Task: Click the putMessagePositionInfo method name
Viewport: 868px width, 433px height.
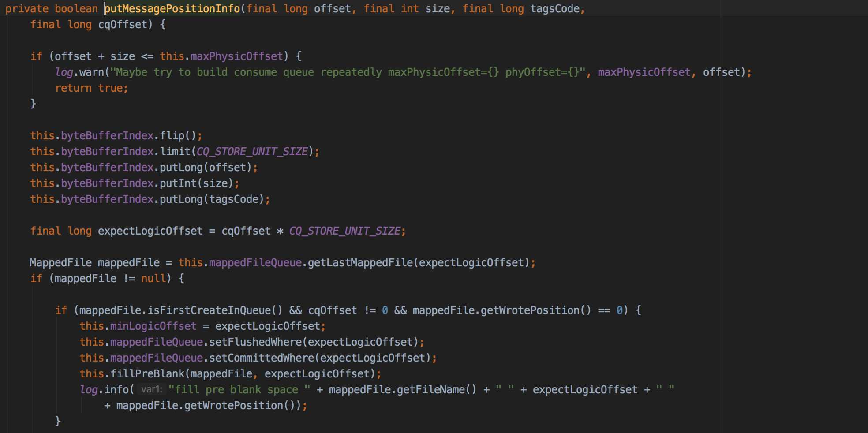Action: (172, 8)
